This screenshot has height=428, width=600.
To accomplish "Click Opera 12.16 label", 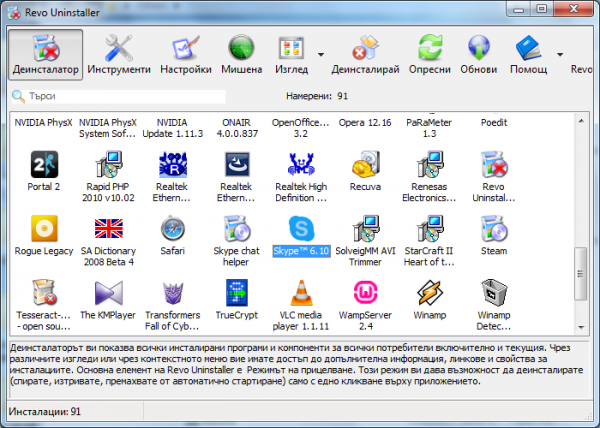I will pyautogui.click(x=365, y=123).
